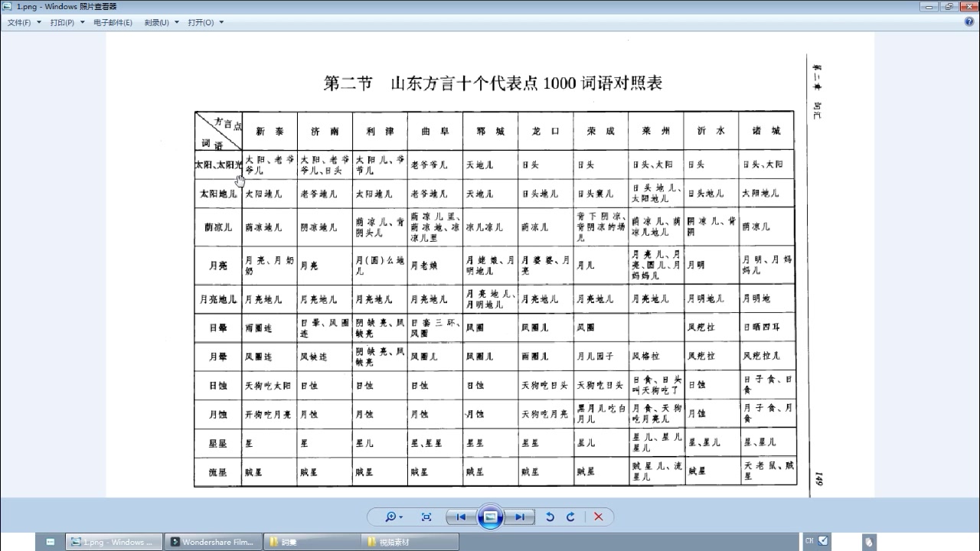Viewport: 980px width, 551px height.
Task: Open the 刻录(U) menu
Action: (x=161, y=22)
